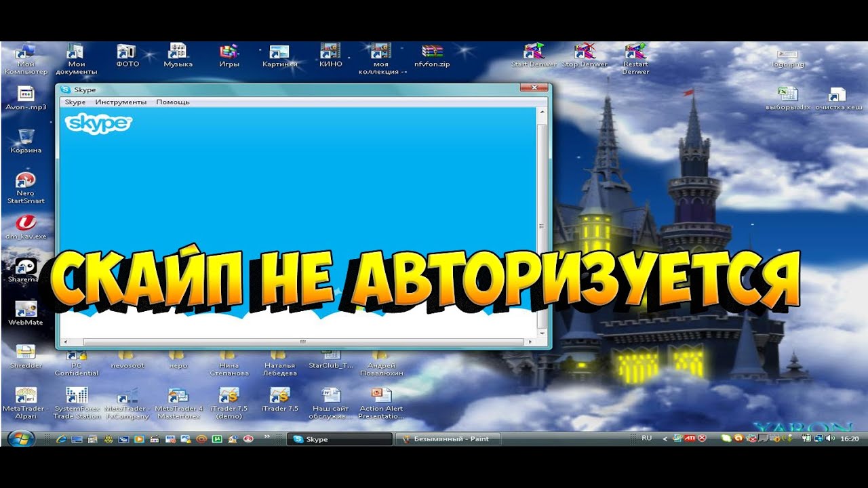Select the MetaTrader - FxCompany shortcut
Viewport: 868px width, 488px height.
(x=127, y=404)
